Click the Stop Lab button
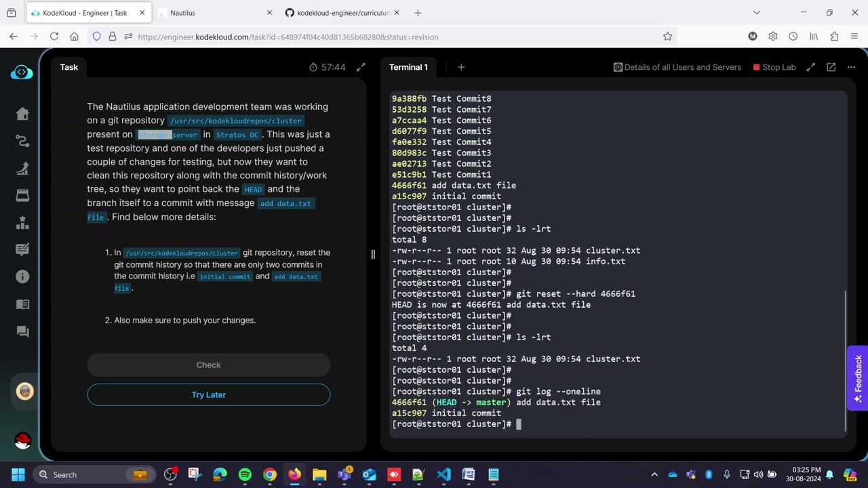Screen dimensions: 868x488 tap(774, 67)
